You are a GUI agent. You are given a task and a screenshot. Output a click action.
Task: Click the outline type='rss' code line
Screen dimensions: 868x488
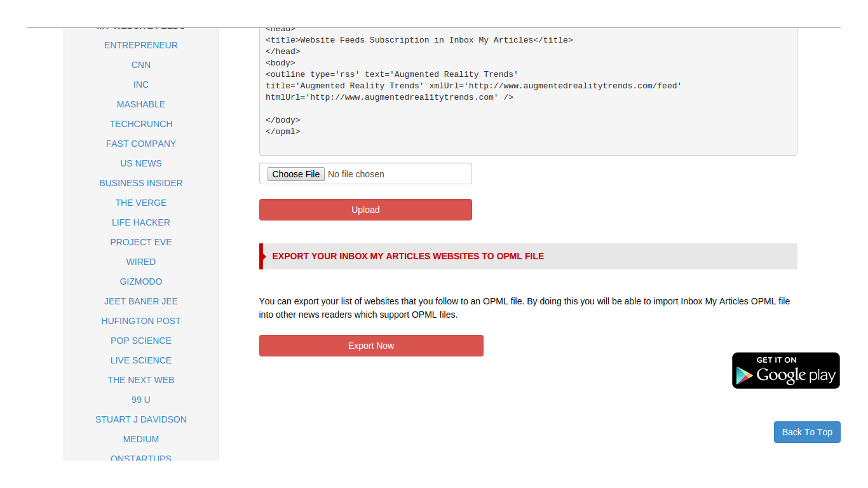point(392,74)
